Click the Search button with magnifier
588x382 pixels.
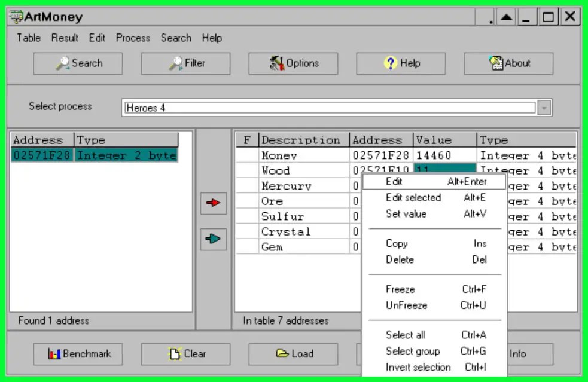pyautogui.click(x=78, y=63)
